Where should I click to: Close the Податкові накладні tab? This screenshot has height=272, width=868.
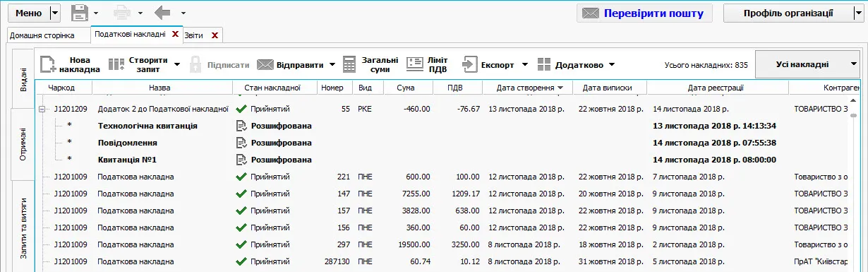pyautogui.click(x=175, y=34)
